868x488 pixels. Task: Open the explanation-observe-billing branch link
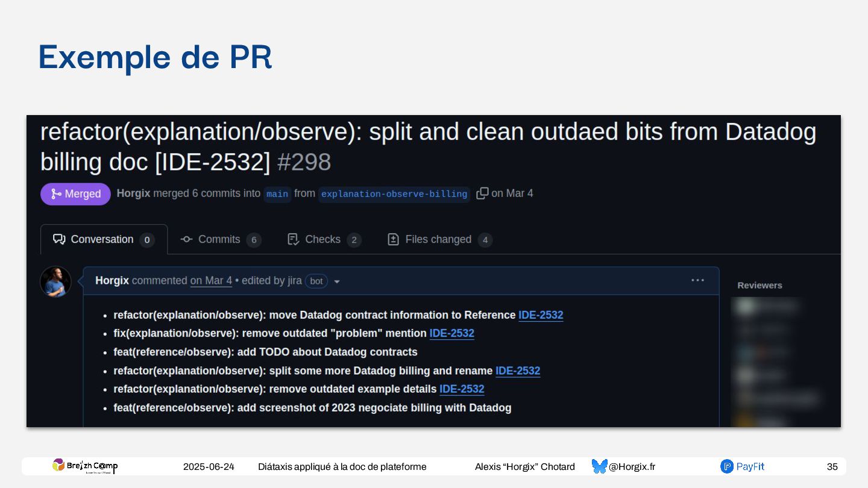pyautogui.click(x=394, y=194)
